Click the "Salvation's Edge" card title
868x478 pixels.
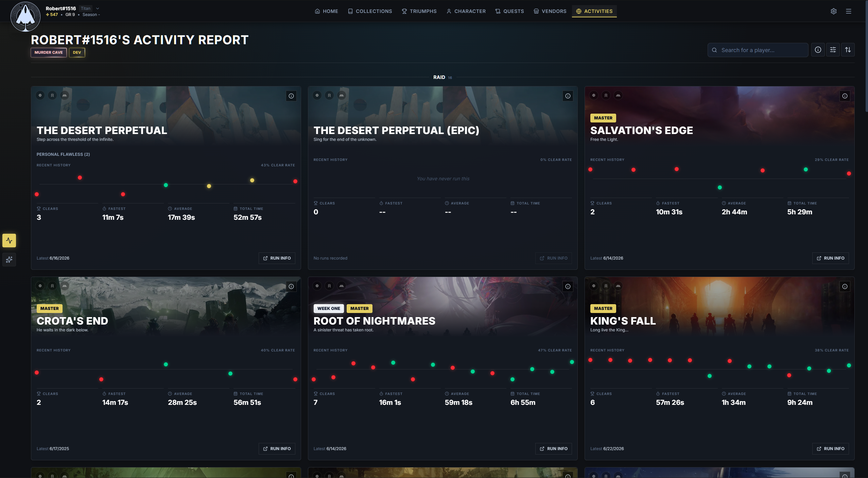642,130
